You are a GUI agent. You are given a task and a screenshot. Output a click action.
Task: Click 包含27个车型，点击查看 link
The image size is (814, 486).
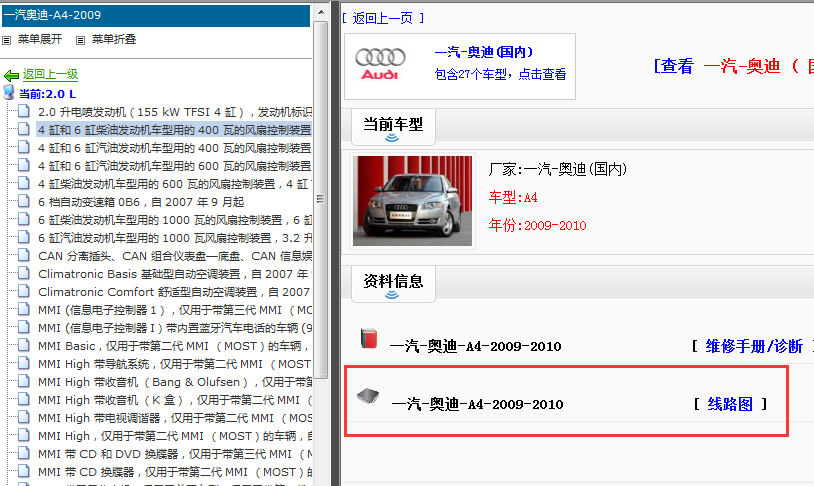[x=500, y=75]
